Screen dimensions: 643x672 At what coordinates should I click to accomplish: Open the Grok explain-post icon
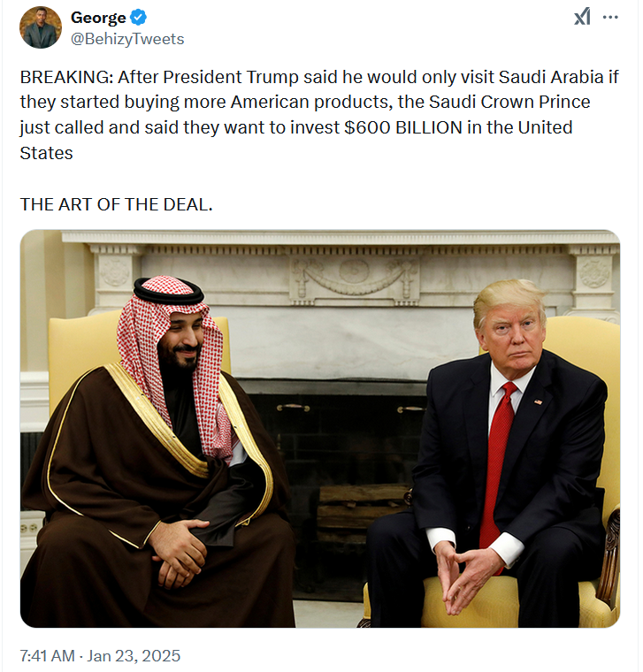(582, 17)
